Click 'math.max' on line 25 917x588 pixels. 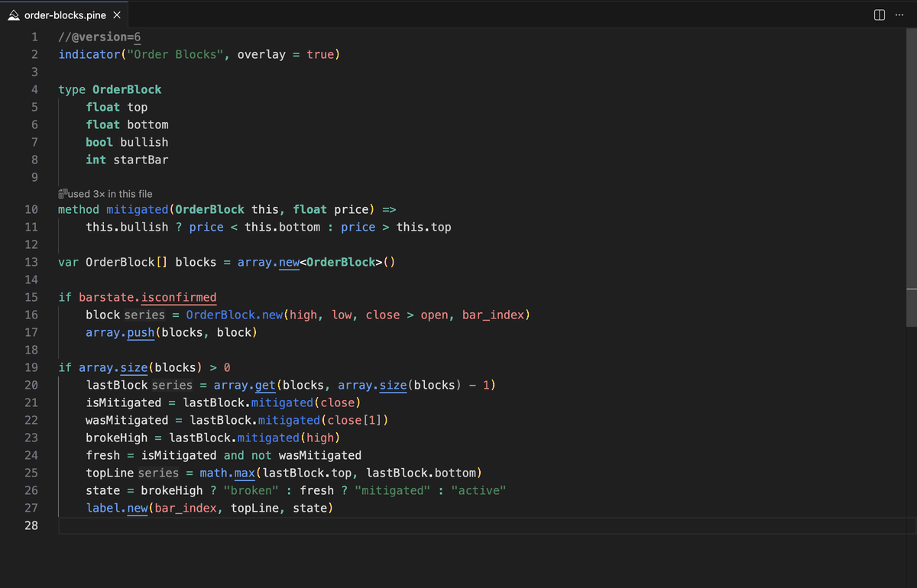(227, 473)
